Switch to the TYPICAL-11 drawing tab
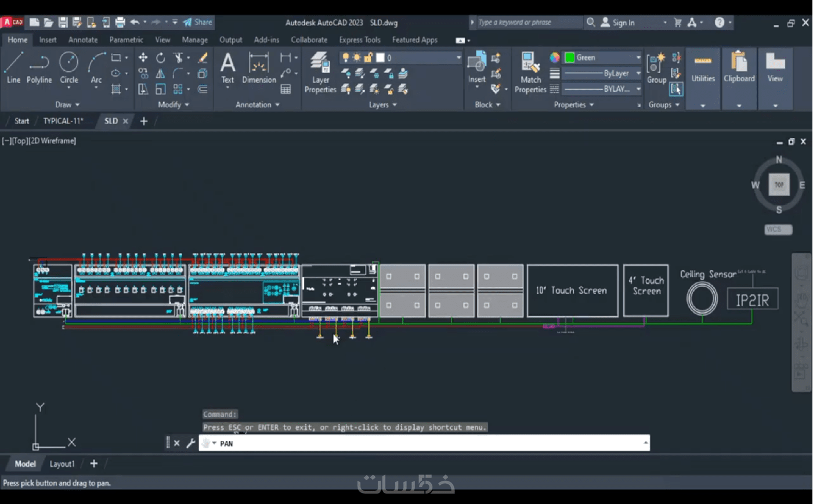 coord(63,121)
